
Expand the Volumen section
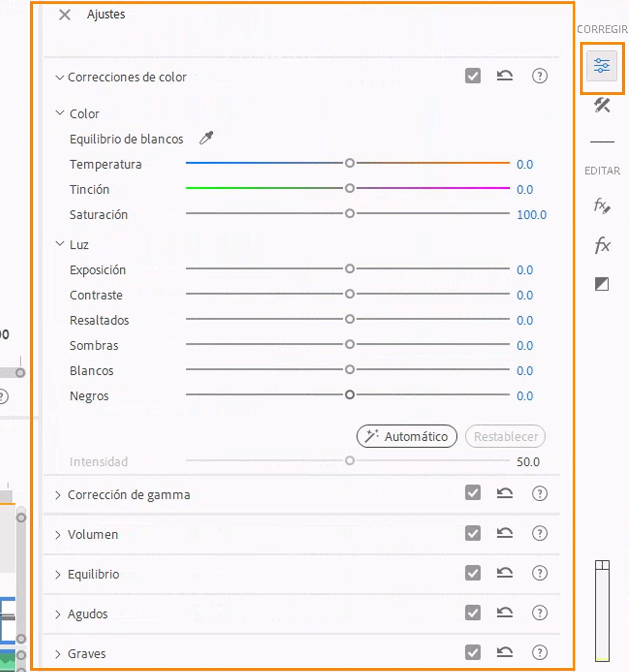tap(58, 535)
